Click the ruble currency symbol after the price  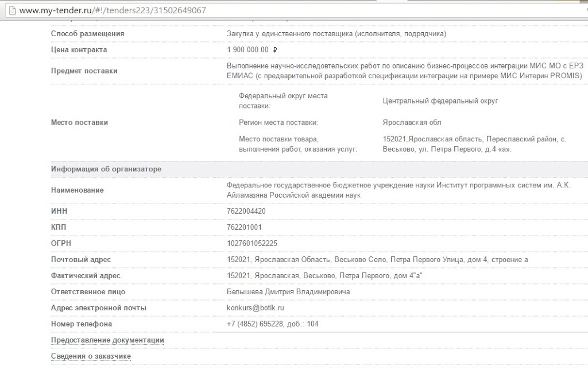(275, 50)
